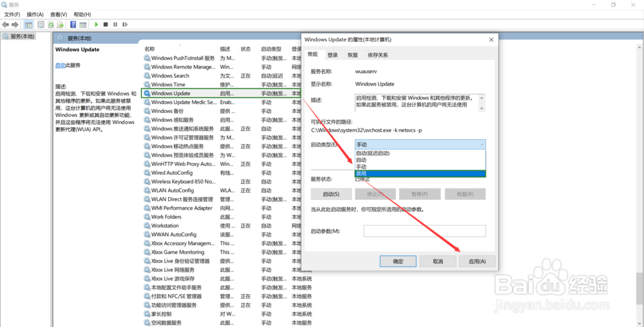Restart the service with the toolbar restart icon
The height and width of the screenshot is (327, 644).
pos(126,25)
